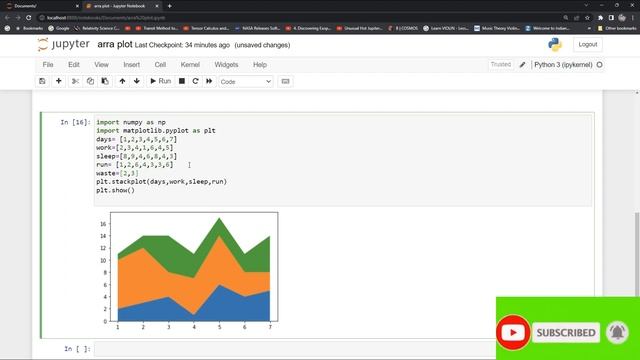Rename notebook by clicking arra plot title
Image resolution: width=640 pixels, height=360 pixels.
115,44
